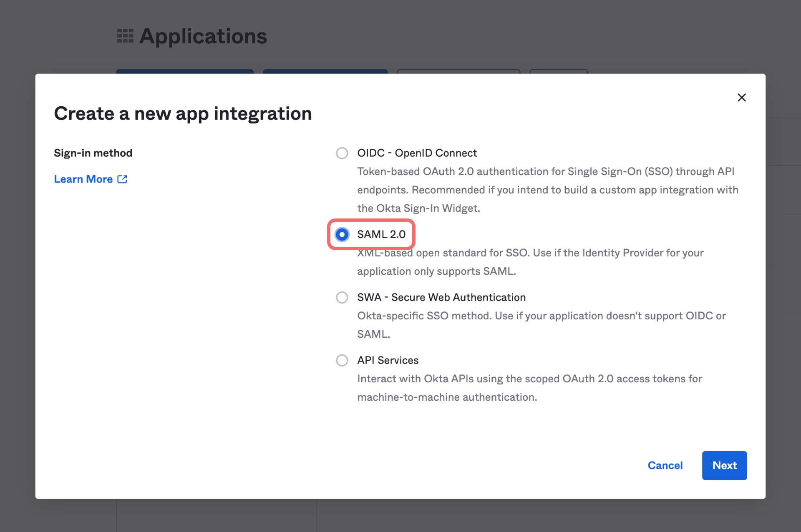Select OIDC - OpenID Connect sign-in method
Screen dimensions: 801x532
click(x=417, y=153)
